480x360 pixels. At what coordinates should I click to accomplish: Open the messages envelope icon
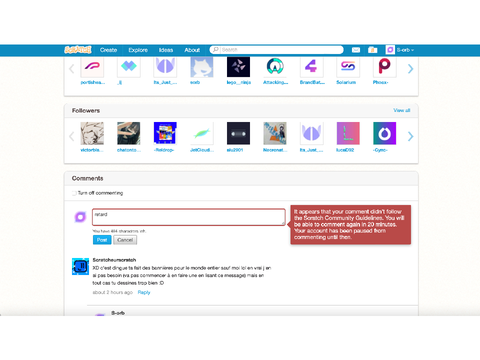click(356, 50)
